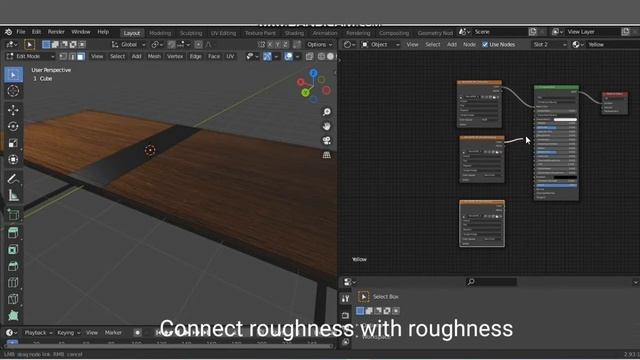The height and width of the screenshot is (360, 640).
Task: Click the timeline horizontal scrollbar
Action: (x=169, y=347)
